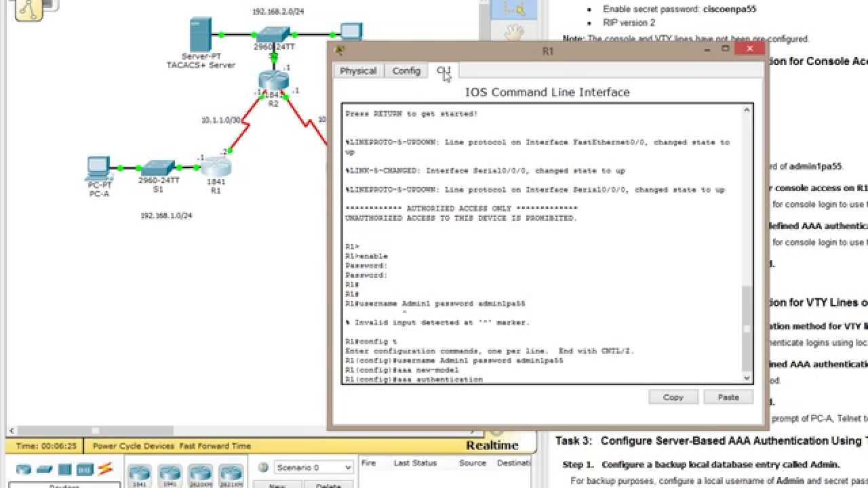
Task: Click the Fire column header
Action: coord(368,463)
